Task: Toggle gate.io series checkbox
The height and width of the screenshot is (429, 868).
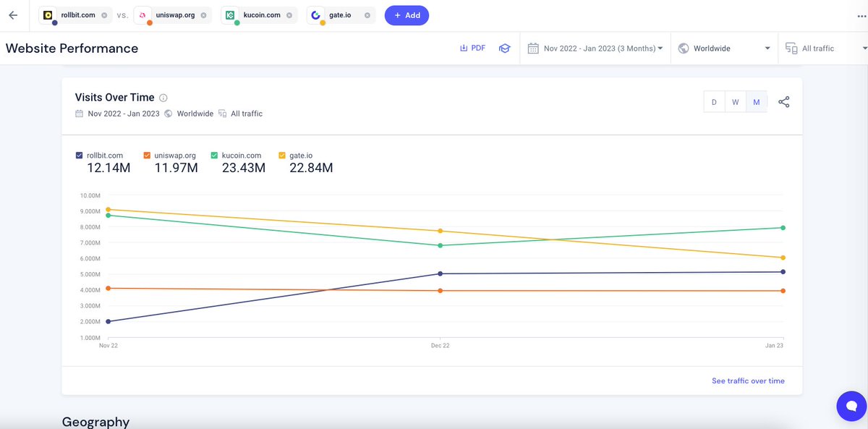Action: tap(281, 156)
